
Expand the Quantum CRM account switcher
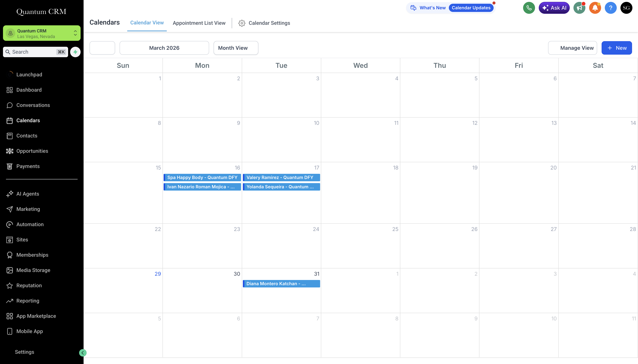pos(42,33)
